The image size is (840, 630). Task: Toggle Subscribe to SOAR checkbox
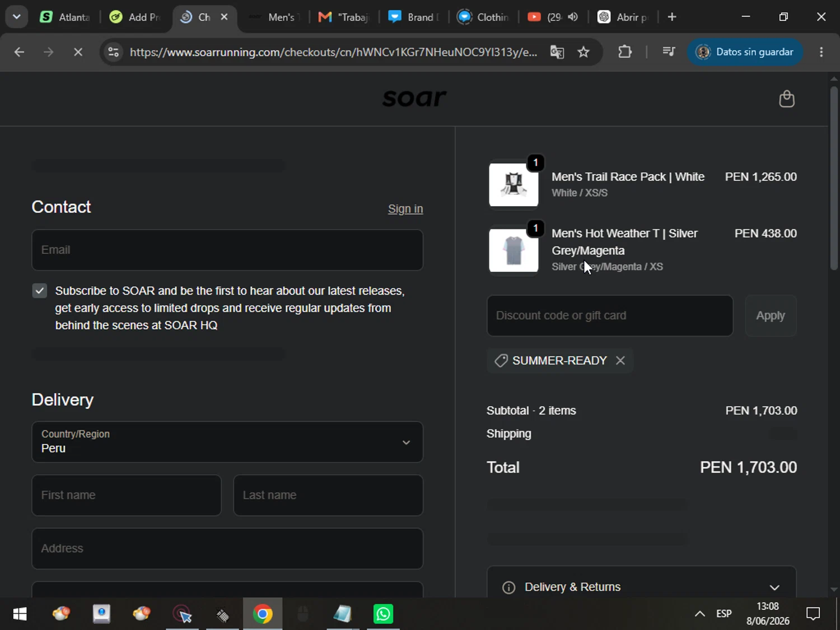pos(39,291)
